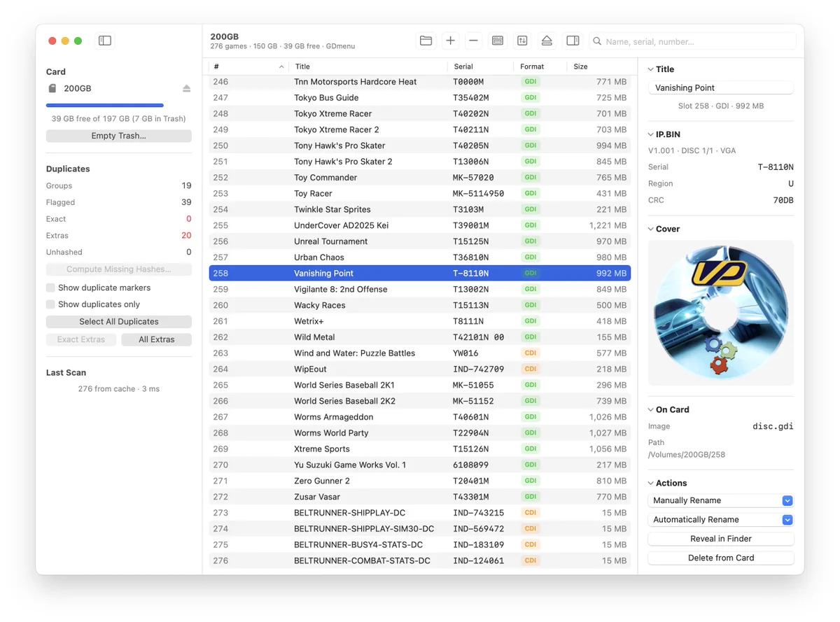840x622 pixels.
Task: Click the search field for name, serial
Action: pos(692,41)
